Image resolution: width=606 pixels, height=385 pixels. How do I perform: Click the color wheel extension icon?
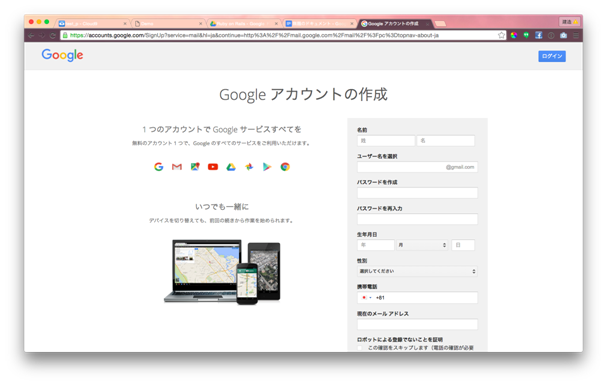(x=514, y=35)
